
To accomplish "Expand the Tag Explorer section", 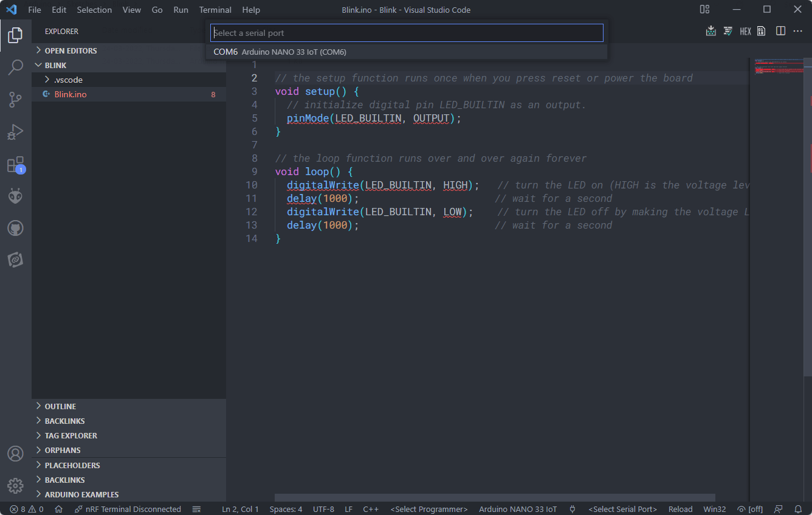I will point(129,435).
